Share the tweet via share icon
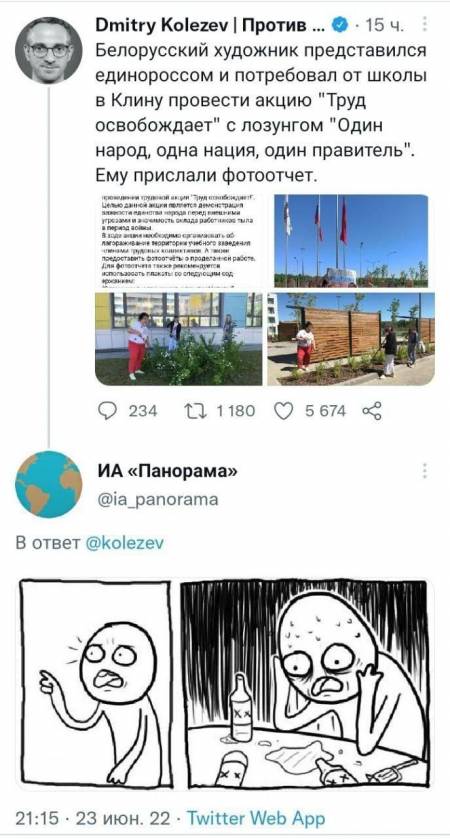Image resolution: width=450 pixels, height=839 pixels. pyautogui.click(x=372, y=411)
